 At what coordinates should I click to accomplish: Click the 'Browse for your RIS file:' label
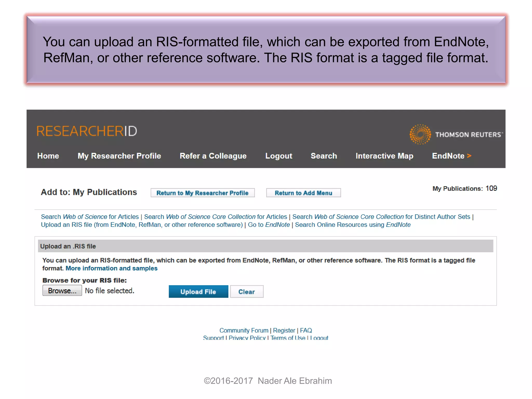[85, 280]
